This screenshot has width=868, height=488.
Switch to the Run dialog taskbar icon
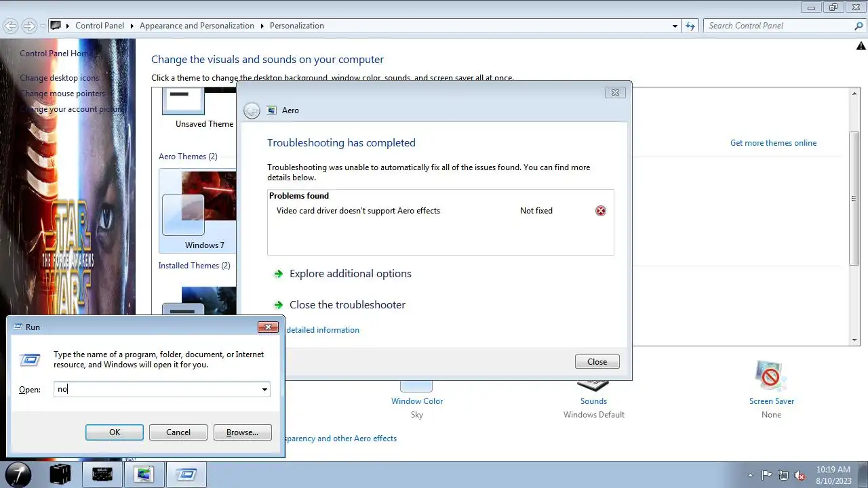[185, 474]
